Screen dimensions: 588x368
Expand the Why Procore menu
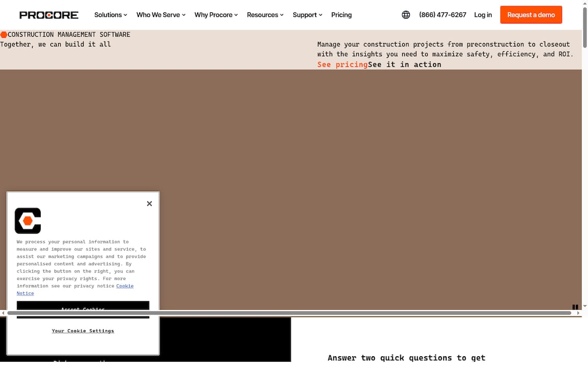coord(216,15)
